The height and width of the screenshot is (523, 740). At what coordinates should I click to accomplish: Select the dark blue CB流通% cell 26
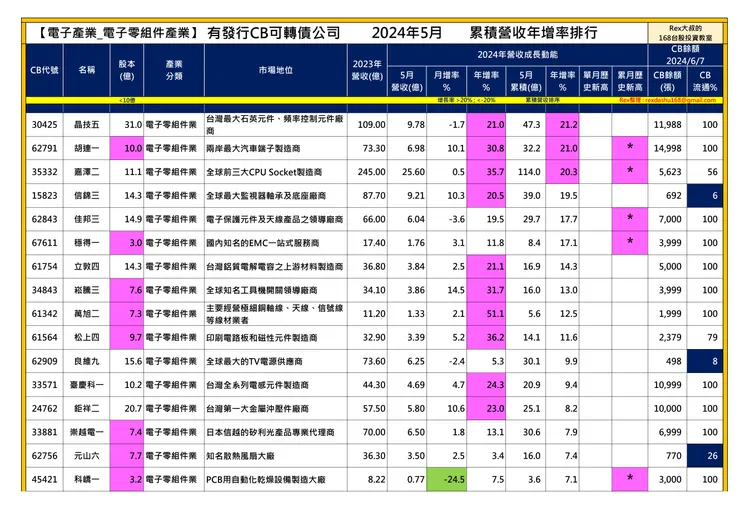(705, 456)
